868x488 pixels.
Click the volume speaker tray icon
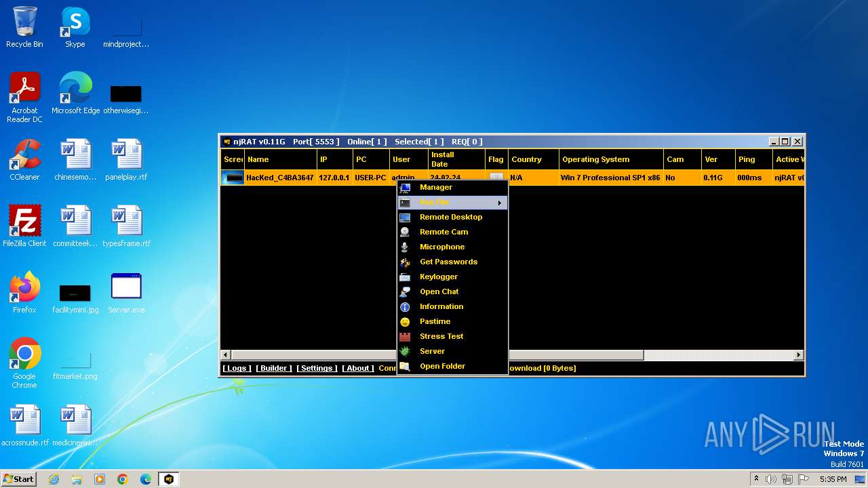[771, 479]
